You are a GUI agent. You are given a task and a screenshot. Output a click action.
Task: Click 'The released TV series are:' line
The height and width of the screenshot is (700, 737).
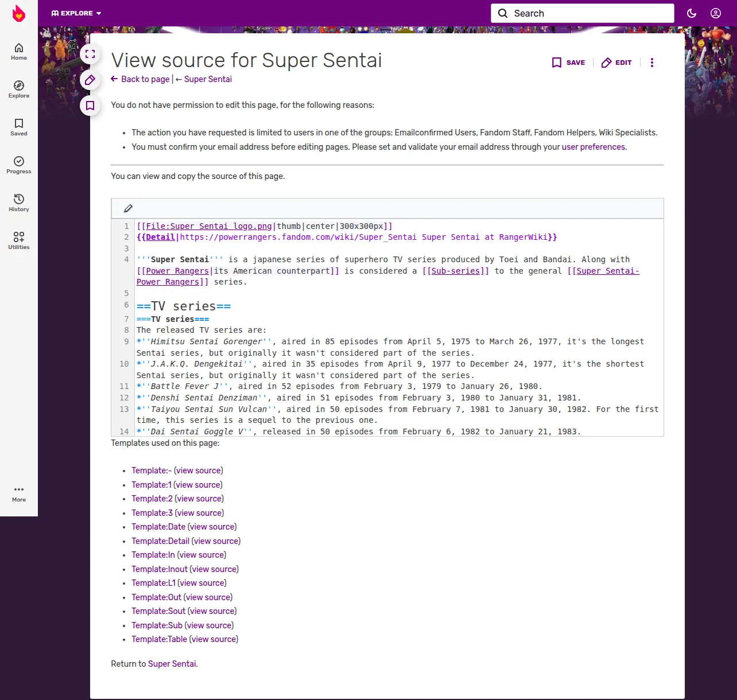[x=201, y=330]
